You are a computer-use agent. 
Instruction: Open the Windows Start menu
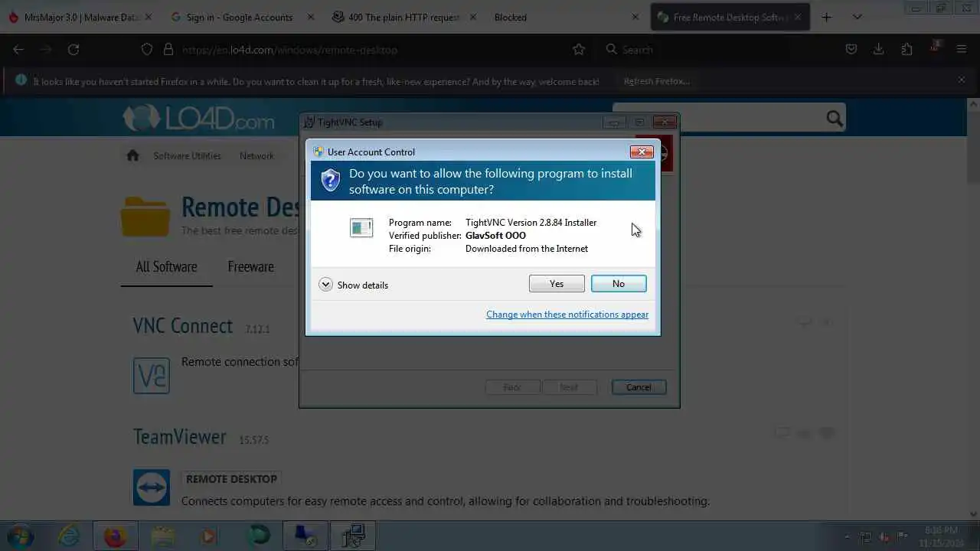(21, 536)
